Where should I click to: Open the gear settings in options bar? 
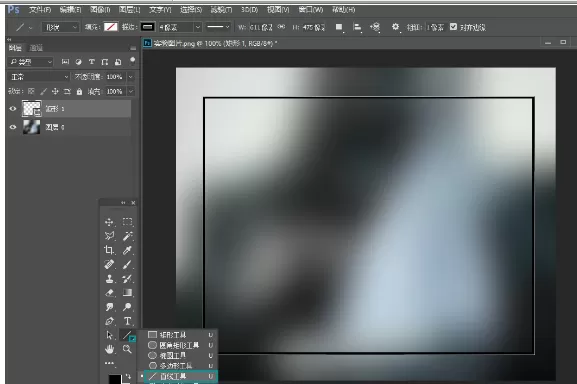click(x=395, y=27)
